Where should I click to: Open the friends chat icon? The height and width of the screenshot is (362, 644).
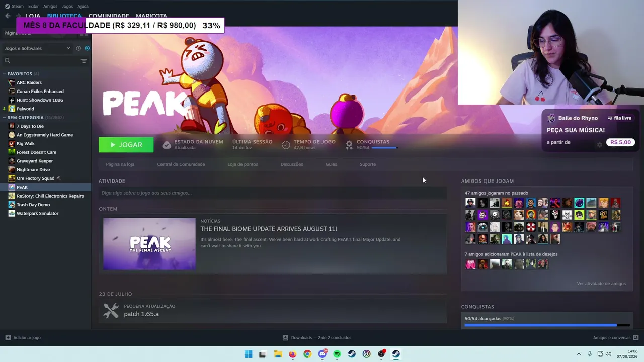pos(636,338)
